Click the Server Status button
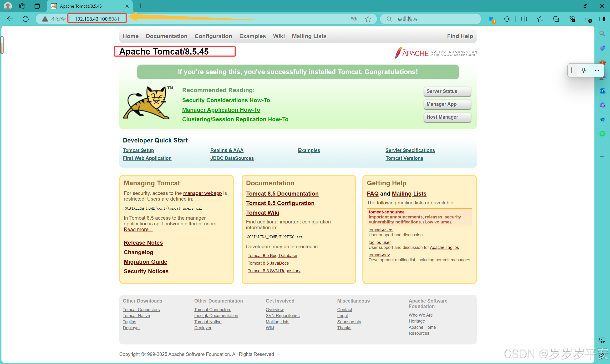 tap(447, 91)
